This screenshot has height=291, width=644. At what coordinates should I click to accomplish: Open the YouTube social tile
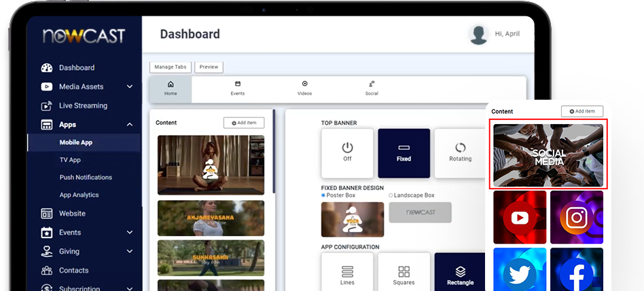tap(520, 217)
